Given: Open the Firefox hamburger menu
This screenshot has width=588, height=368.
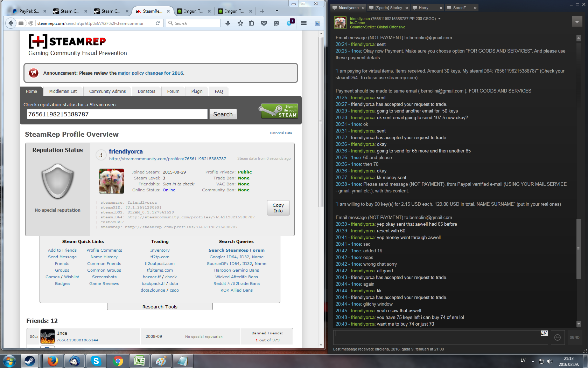Looking at the screenshot, I should pos(303,23).
